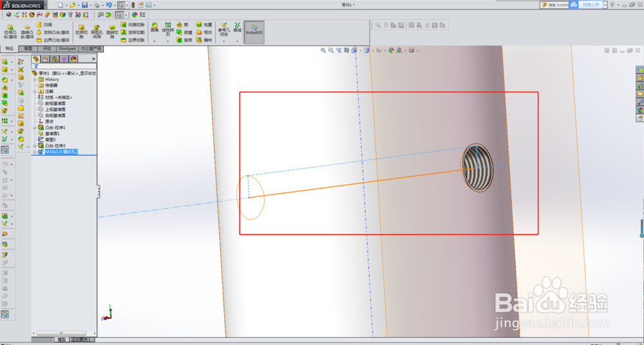Image resolution: width=644 pixels, height=345 pixels.
Task: Select the 曲线 curves tool
Action: [238, 28]
